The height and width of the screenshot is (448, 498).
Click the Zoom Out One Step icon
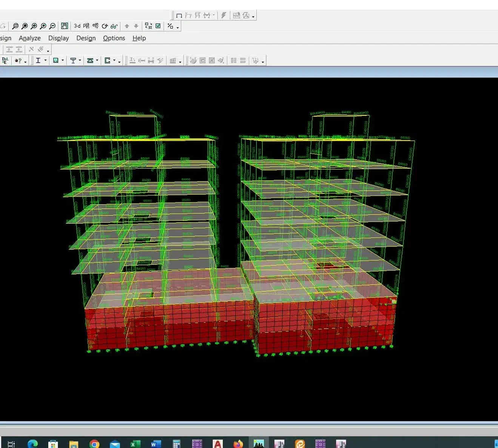point(52,26)
